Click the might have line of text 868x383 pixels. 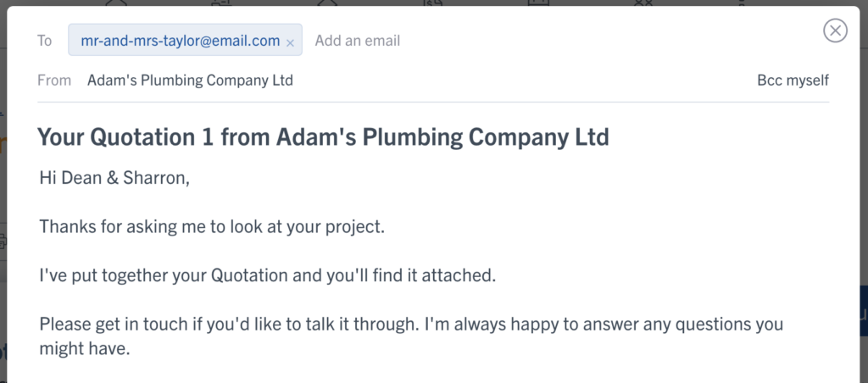click(x=85, y=348)
